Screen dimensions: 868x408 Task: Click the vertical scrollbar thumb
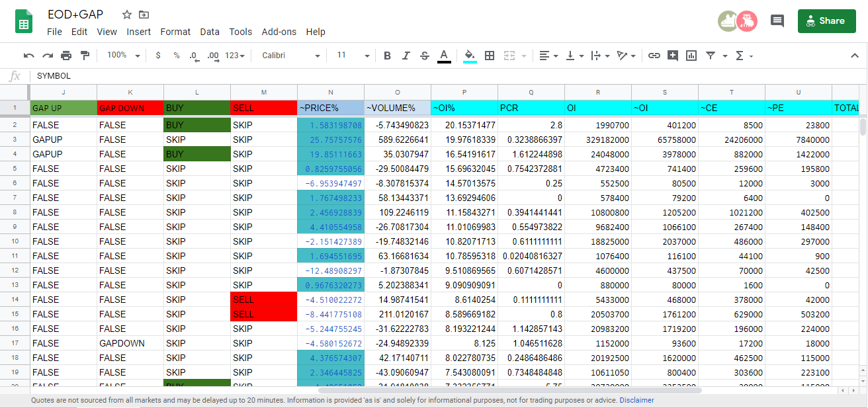click(862, 126)
